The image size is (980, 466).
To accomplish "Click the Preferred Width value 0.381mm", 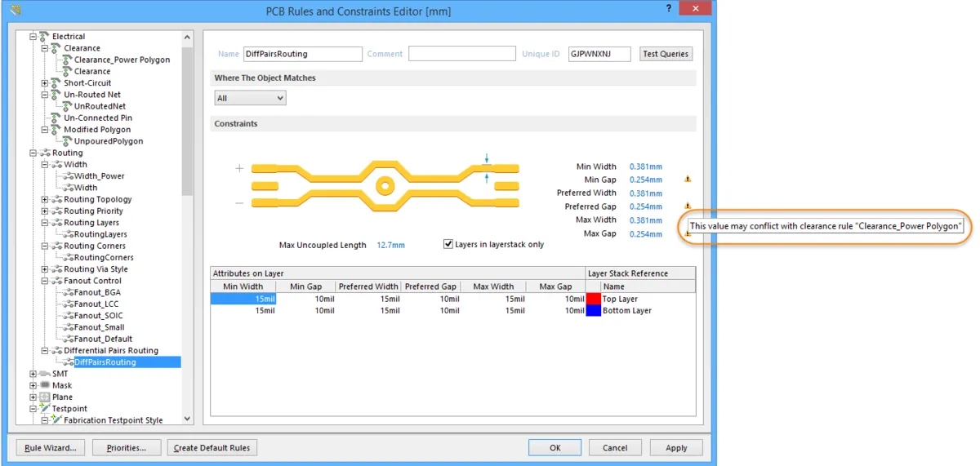I will point(646,193).
